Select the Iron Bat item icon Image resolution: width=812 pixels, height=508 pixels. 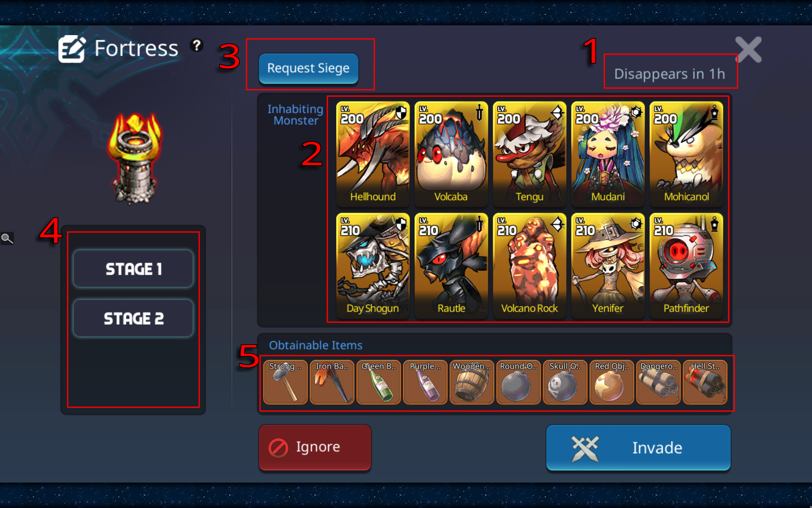pos(332,382)
